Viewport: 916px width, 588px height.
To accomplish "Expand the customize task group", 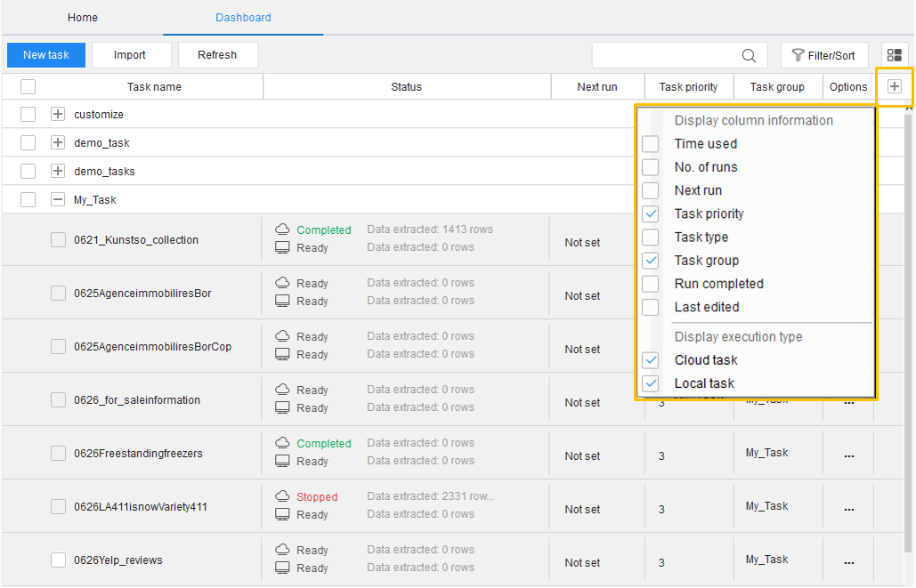I will click(58, 115).
